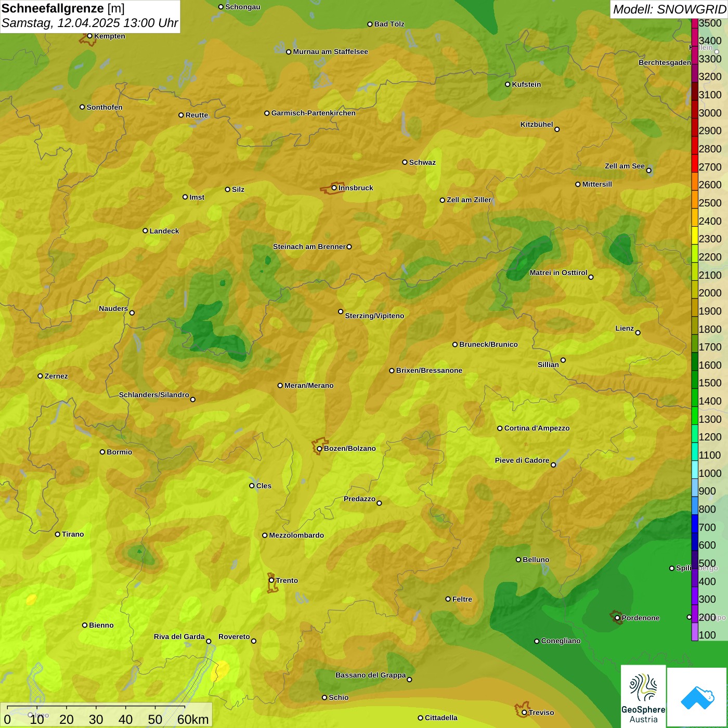This screenshot has height=728, width=728.
Task: Click the Zernez city marker dot
Action: point(40,376)
